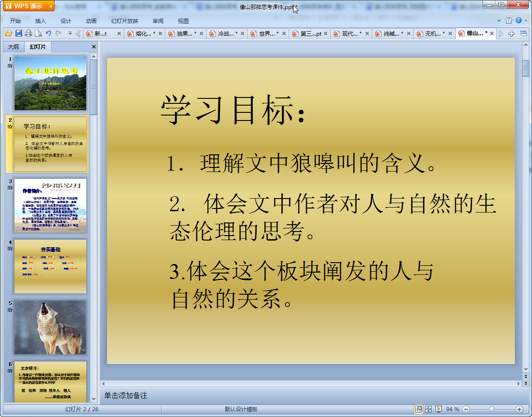
Task: Undo the last action with the undo arrow
Action: pos(48,33)
